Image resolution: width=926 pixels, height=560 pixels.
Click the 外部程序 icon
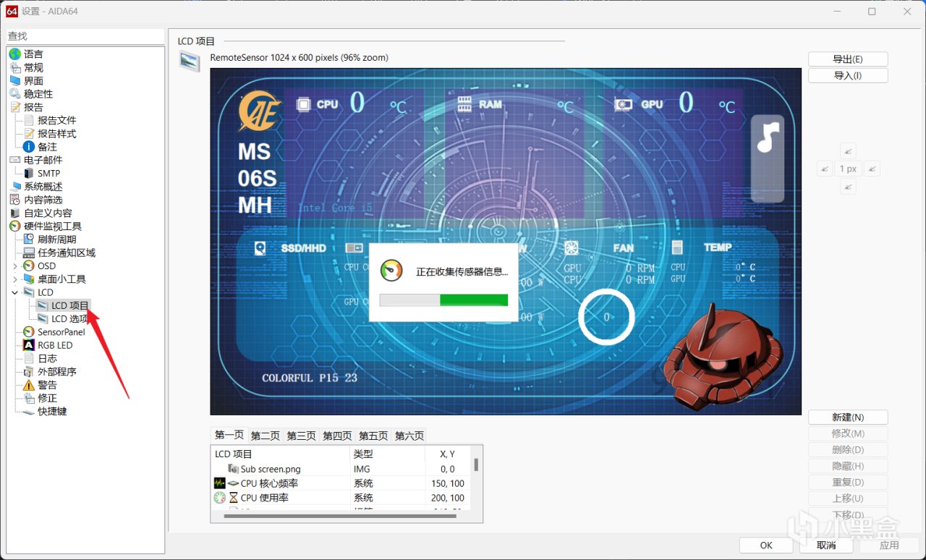29,372
